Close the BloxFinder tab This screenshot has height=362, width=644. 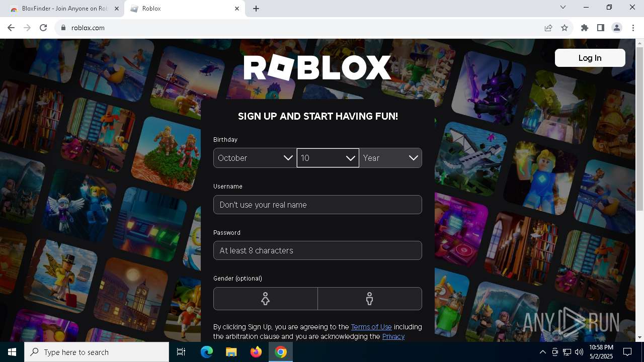pyautogui.click(x=116, y=9)
